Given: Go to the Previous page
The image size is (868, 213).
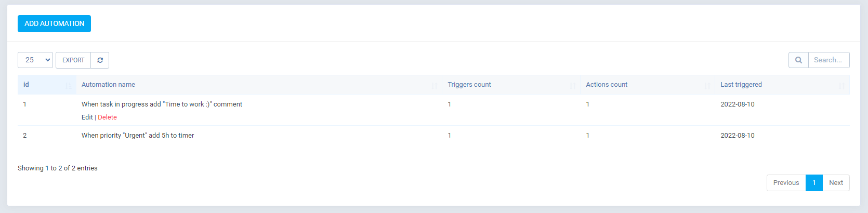Looking at the screenshot, I should click(786, 183).
